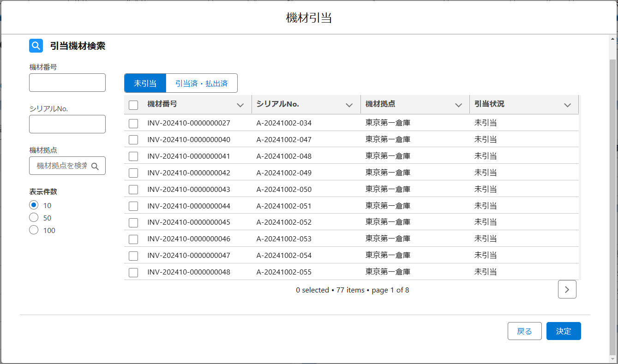Switch to the 引当済・払出済 tab
The width and height of the screenshot is (618, 364).
click(201, 84)
